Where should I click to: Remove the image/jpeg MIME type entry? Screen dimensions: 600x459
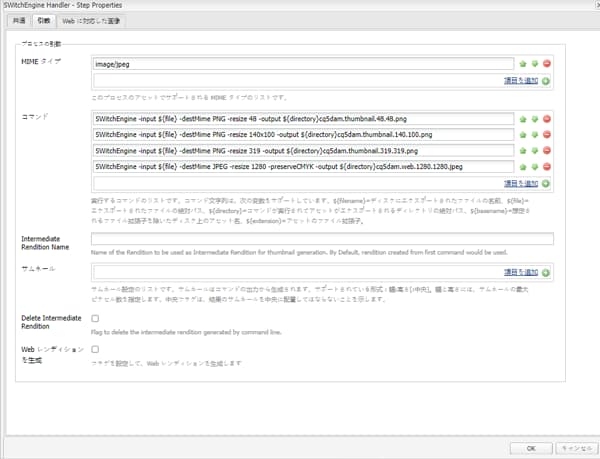pos(547,64)
